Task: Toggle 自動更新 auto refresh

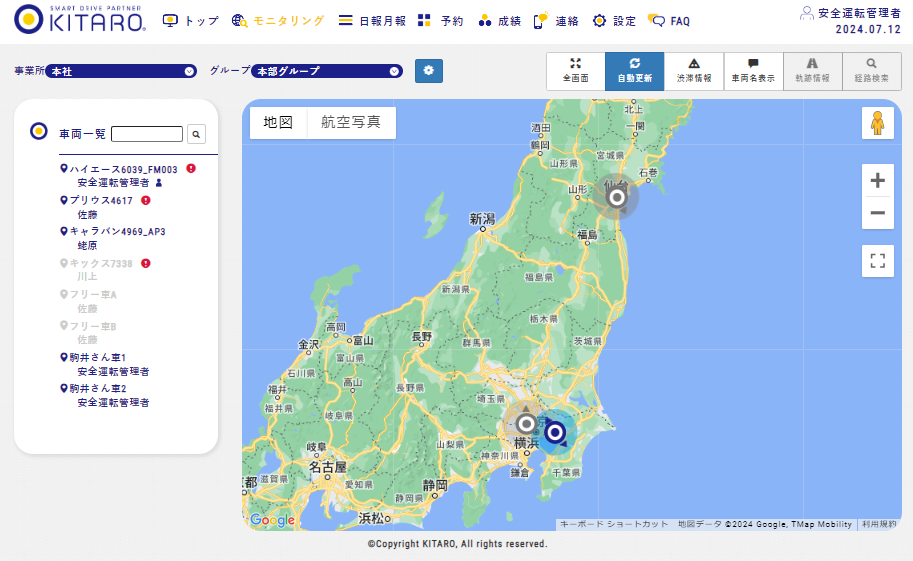Action: pos(635,71)
